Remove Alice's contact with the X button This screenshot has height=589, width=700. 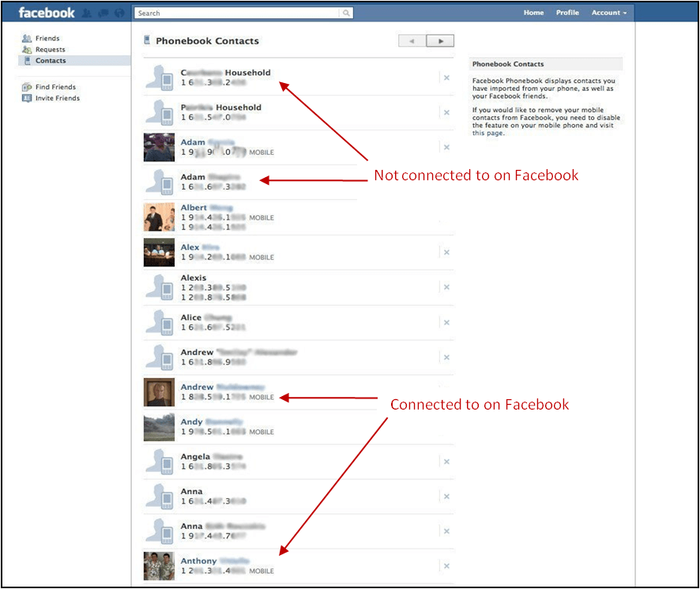(446, 321)
